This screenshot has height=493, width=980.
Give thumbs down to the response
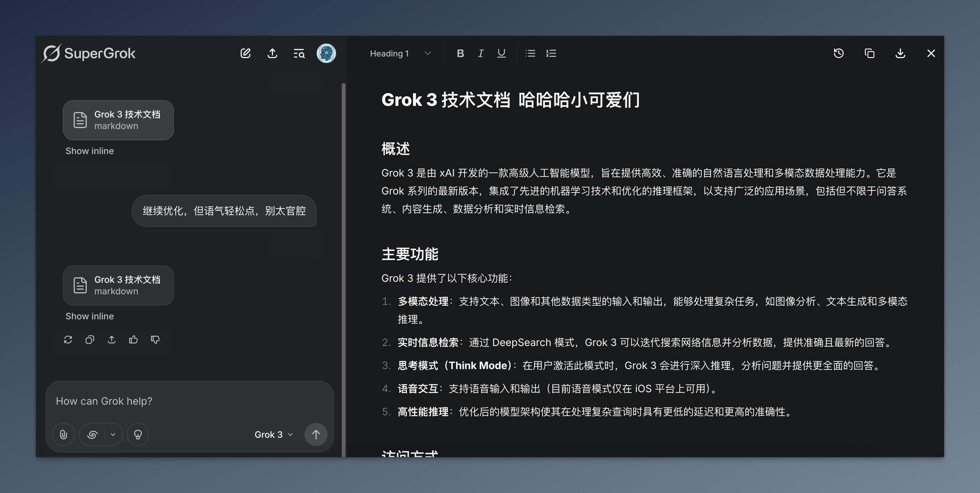click(x=155, y=340)
